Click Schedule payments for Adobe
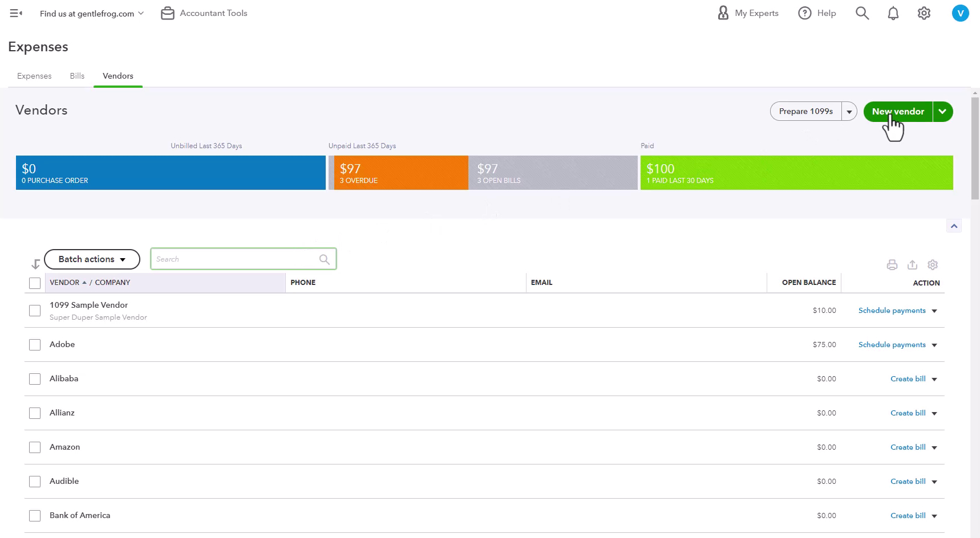The image size is (980, 538). tap(892, 345)
